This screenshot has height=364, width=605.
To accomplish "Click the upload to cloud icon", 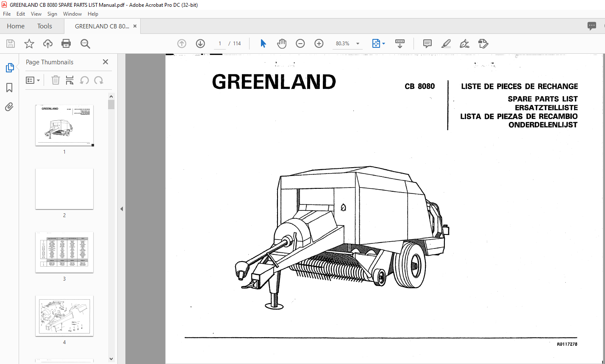I will click(48, 44).
